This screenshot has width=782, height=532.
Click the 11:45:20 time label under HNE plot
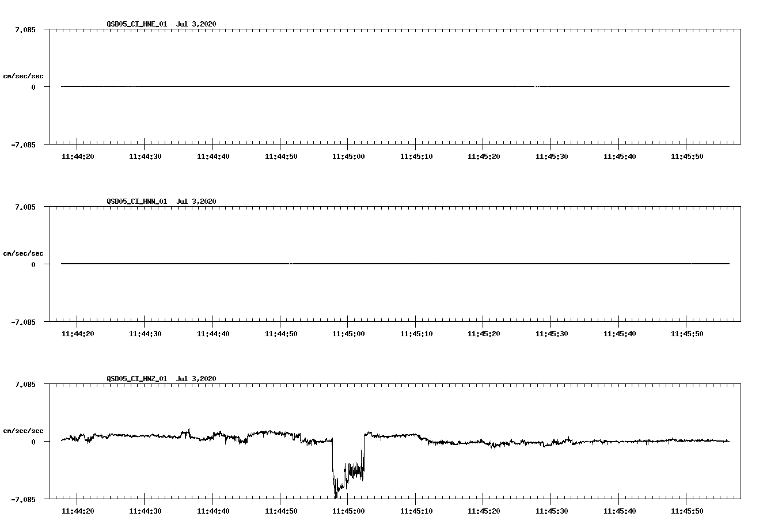[484, 157]
